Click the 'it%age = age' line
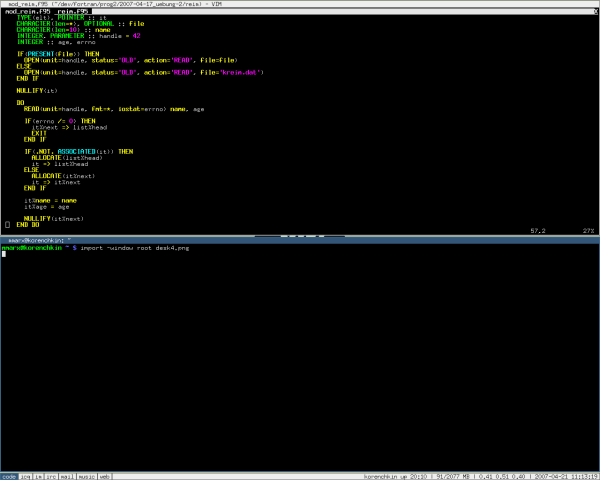 click(x=46, y=207)
